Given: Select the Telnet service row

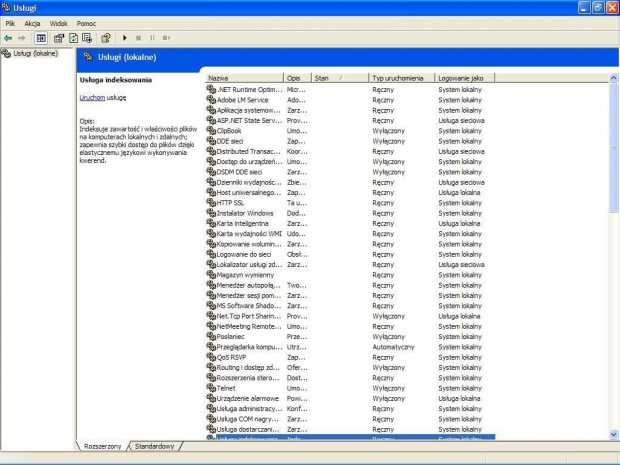Looking at the screenshot, I should coord(228,388).
